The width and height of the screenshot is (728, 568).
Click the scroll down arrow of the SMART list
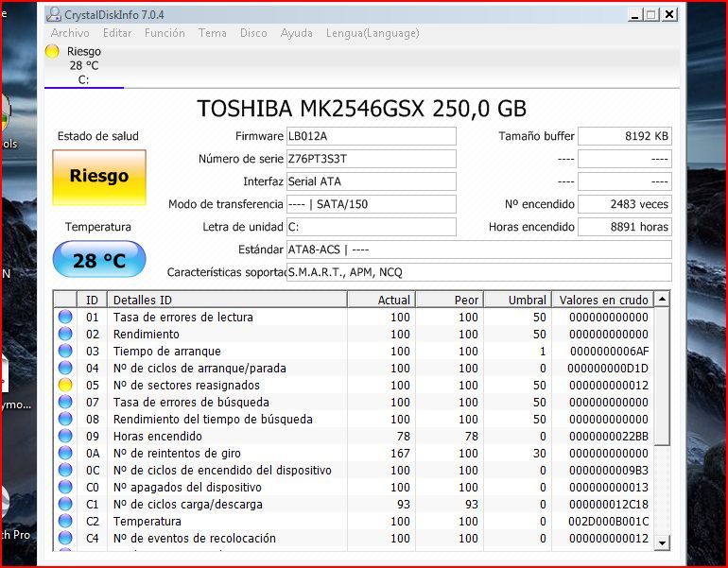point(662,542)
